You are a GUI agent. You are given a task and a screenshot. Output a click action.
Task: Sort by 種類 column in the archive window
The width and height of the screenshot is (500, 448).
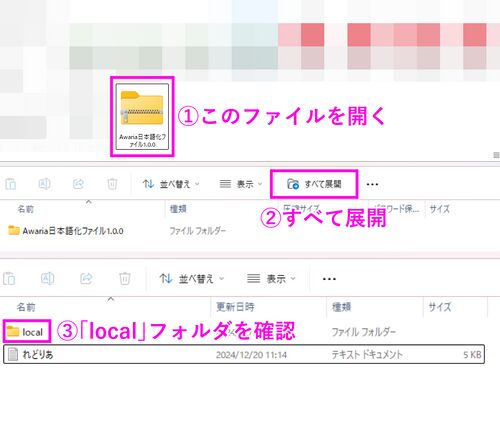pyautogui.click(x=178, y=209)
